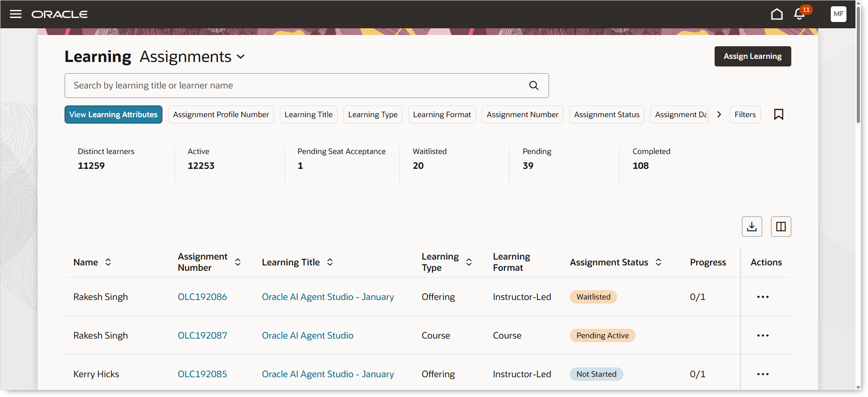Click the download/export table icon
Viewport: 868px width, 397px height.
(752, 226)
